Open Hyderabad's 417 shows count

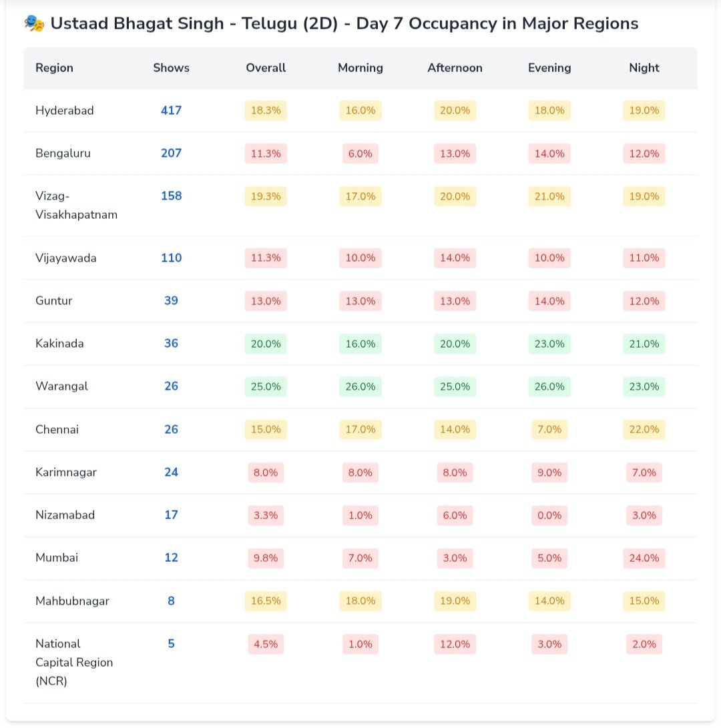[171, 111]
